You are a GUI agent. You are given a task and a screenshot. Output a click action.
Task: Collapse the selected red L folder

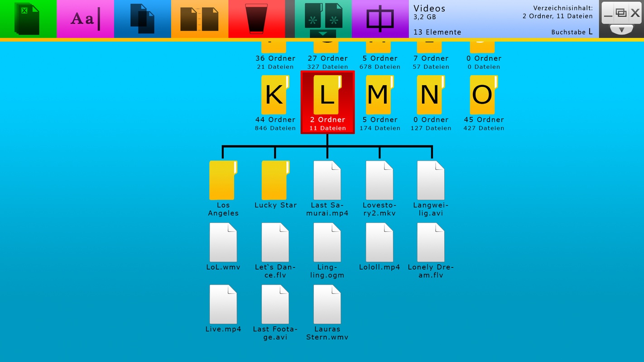327,102
